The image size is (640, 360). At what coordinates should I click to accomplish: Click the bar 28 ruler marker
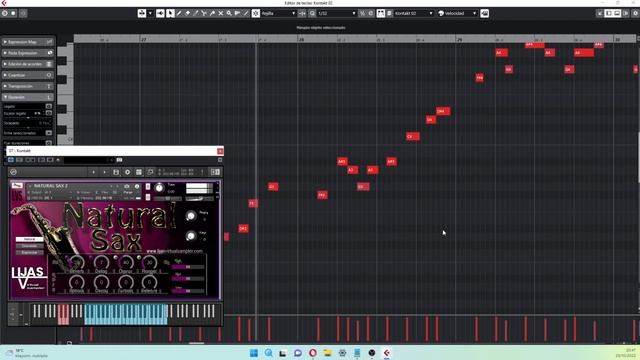(301, 40)
